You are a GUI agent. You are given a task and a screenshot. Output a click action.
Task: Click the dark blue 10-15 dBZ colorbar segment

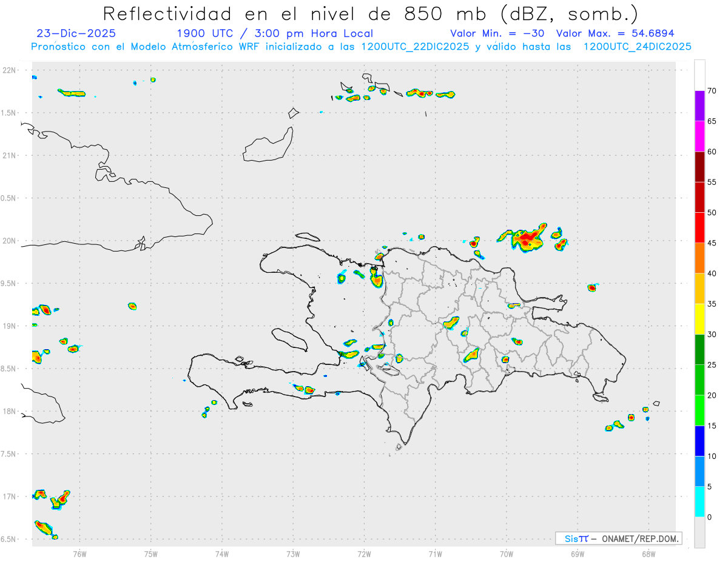pos(700,441)
